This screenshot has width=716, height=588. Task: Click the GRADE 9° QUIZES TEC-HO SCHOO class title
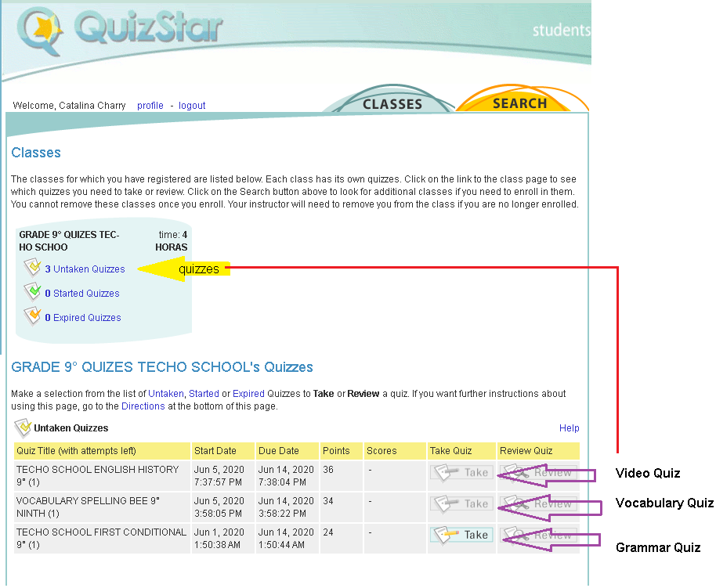69,240
